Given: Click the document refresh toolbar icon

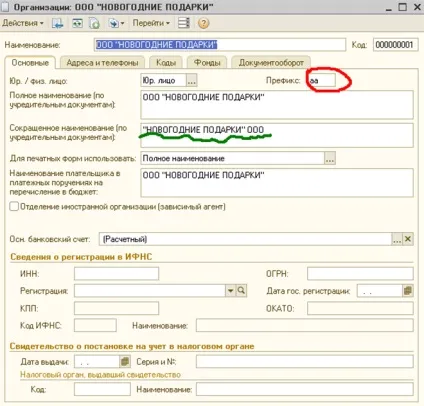Looking at the screenshot, I should point(94,23).
